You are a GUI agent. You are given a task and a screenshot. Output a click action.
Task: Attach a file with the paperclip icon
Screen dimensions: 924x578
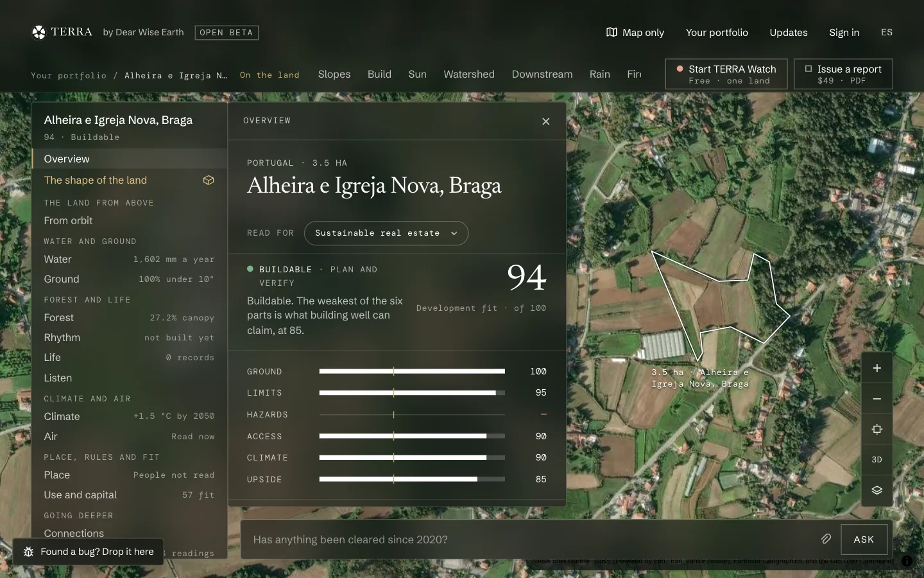[x=826, y=539]
